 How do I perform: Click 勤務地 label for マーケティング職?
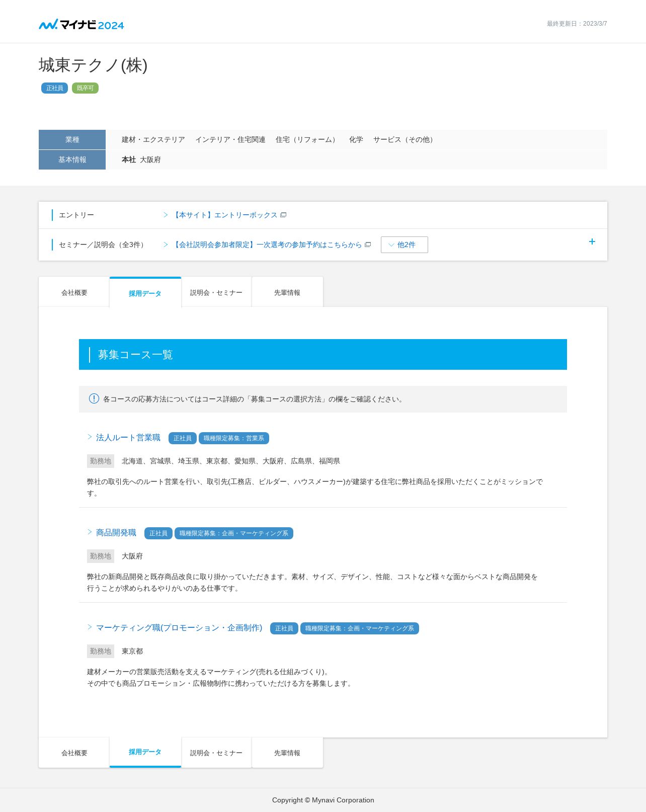tap(101, 651)
